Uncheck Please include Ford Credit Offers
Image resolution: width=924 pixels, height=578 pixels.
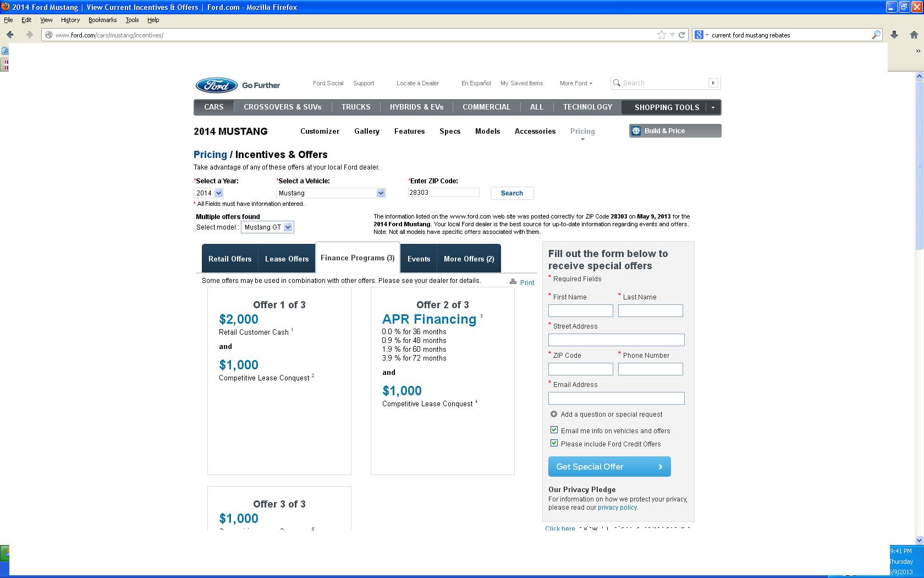coord(554,443)
